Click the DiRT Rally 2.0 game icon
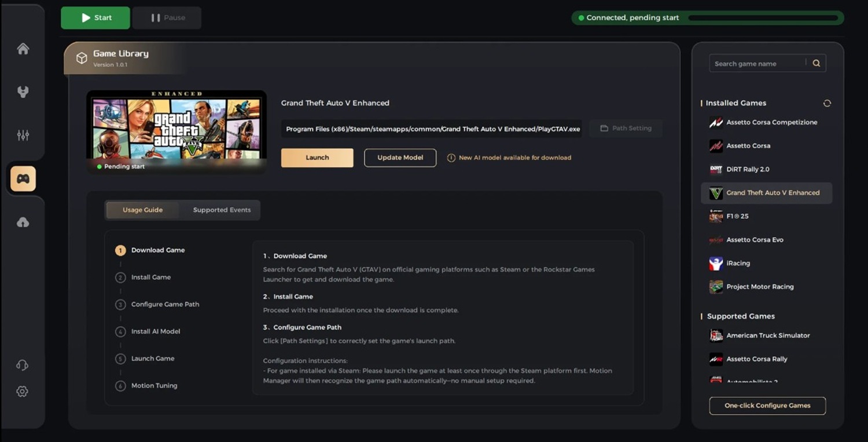868x442 pixels. point(716,169)
